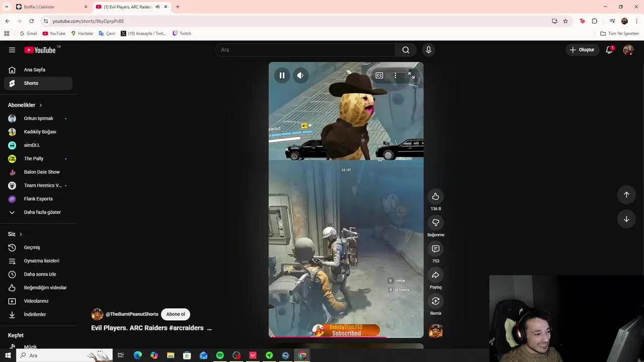
Task: Expand the Abonelikler section chevron
Action: click(x=41, y=105)
